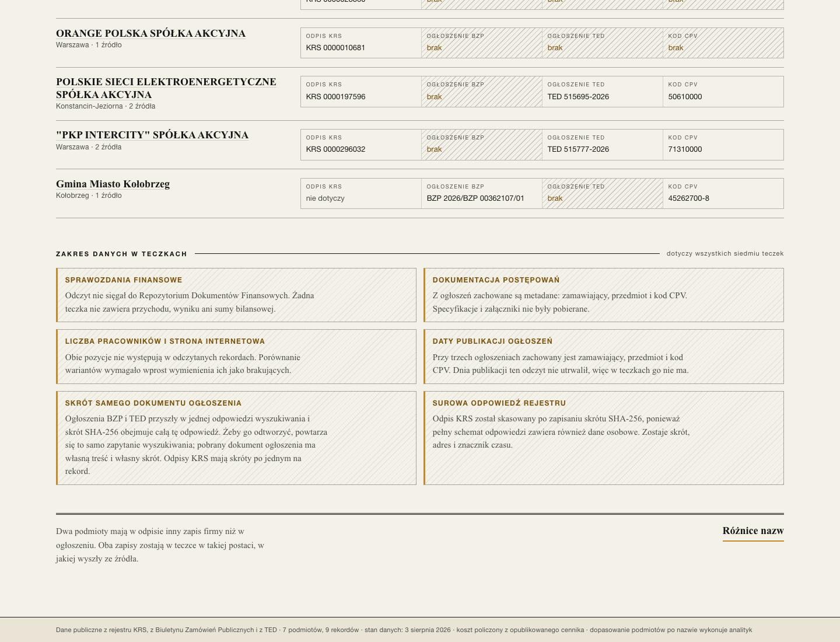This screenshot has height=642, width=840.
Task: Click the "Różnice nazw" section heading
Action: [x=753, y=531]
